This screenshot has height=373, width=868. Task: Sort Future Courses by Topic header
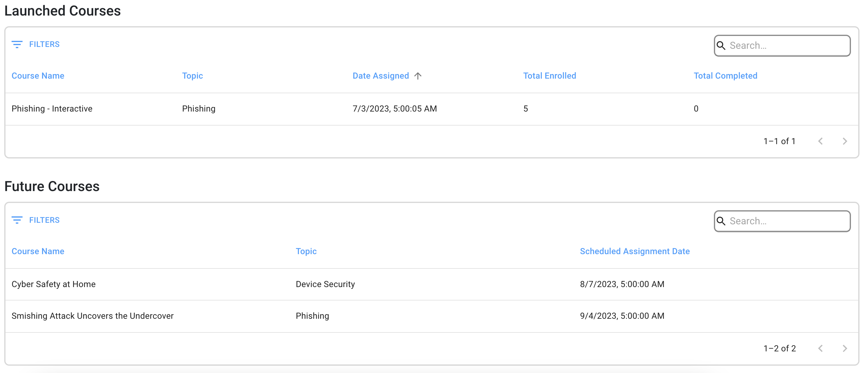coord(306,251)
